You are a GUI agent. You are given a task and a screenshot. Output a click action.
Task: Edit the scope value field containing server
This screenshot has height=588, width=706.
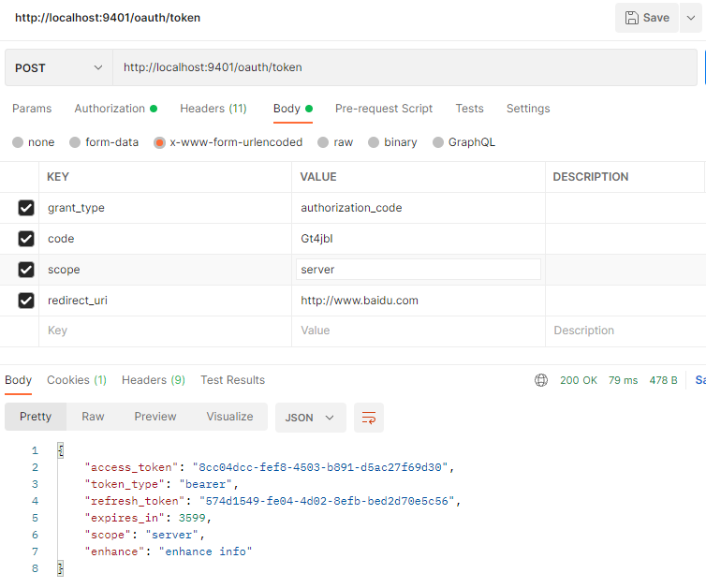418,270
